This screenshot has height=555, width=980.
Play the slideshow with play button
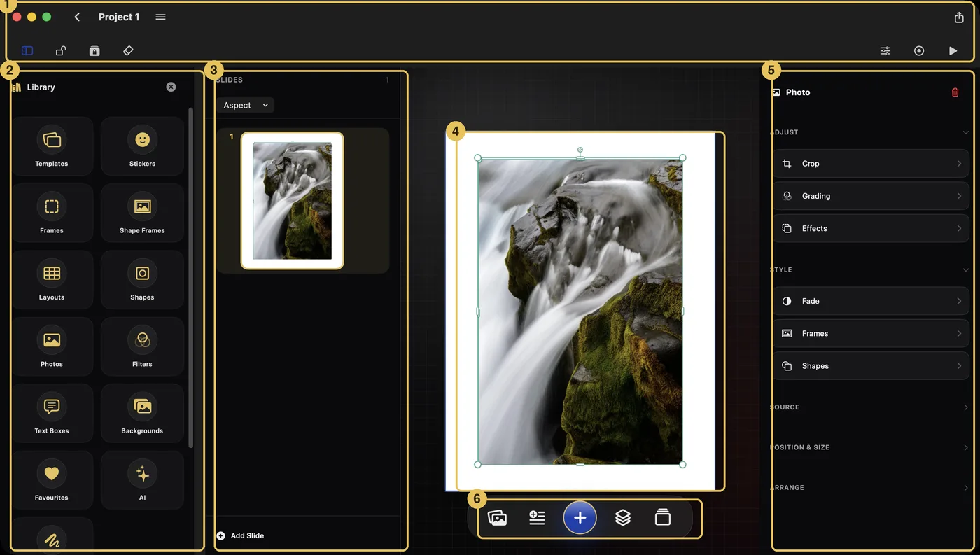point(953,50)
